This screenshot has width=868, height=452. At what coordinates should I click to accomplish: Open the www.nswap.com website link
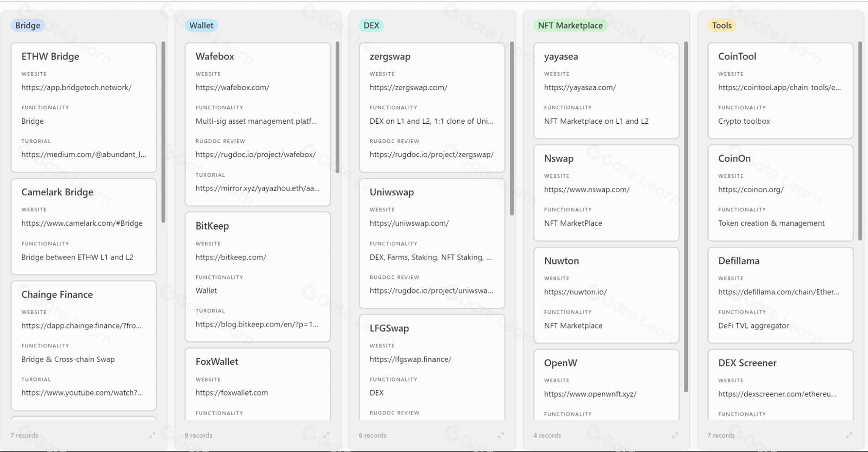587,189
